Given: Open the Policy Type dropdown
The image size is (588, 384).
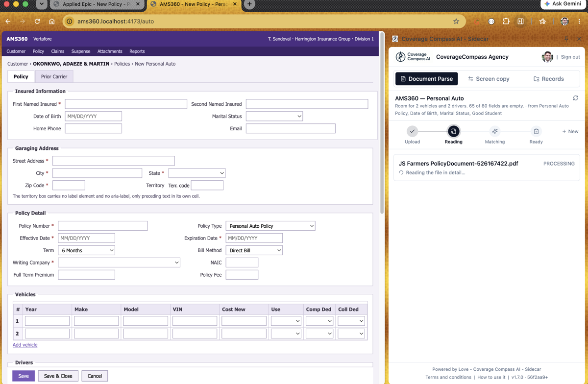Looking at the screenshot, I should coord(270,226).
